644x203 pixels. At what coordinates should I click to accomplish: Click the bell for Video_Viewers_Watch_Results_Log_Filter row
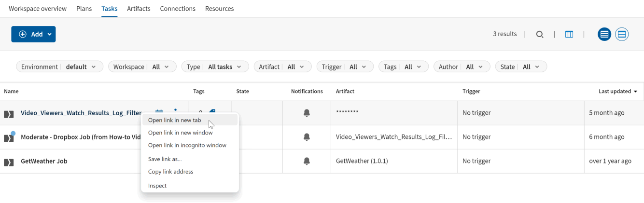point(307,113)
